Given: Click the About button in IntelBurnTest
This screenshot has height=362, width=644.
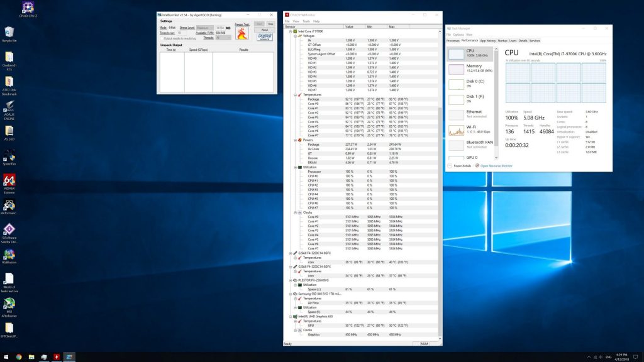Looking at the screenshot, I should (265, 30).
